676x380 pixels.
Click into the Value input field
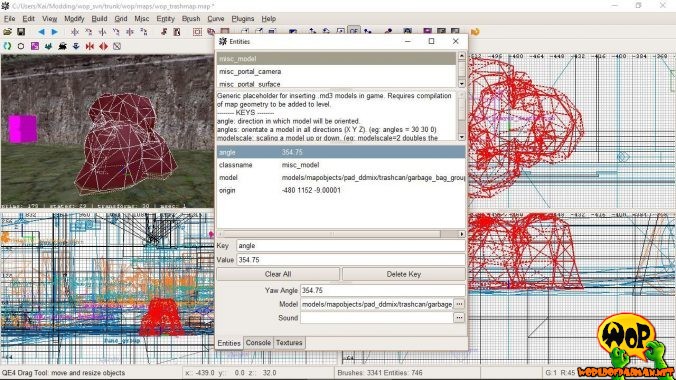351,260
